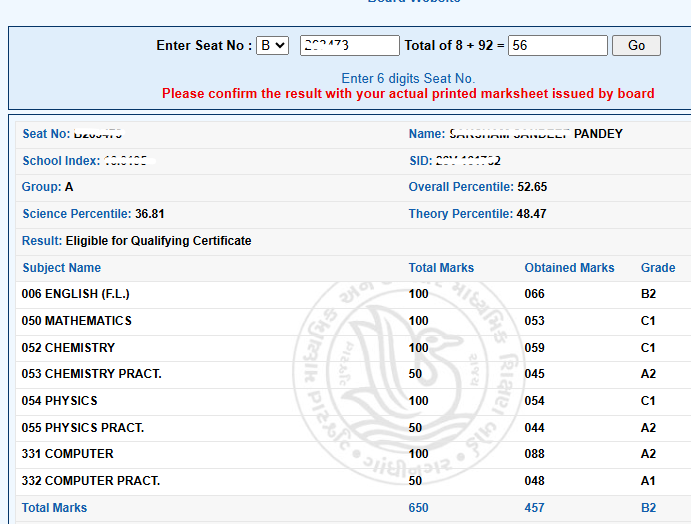Select the 050 MATHEMATICS subject row
This screenshot has width=691, height=524.
pyautogui.click(x=353, y=321)
